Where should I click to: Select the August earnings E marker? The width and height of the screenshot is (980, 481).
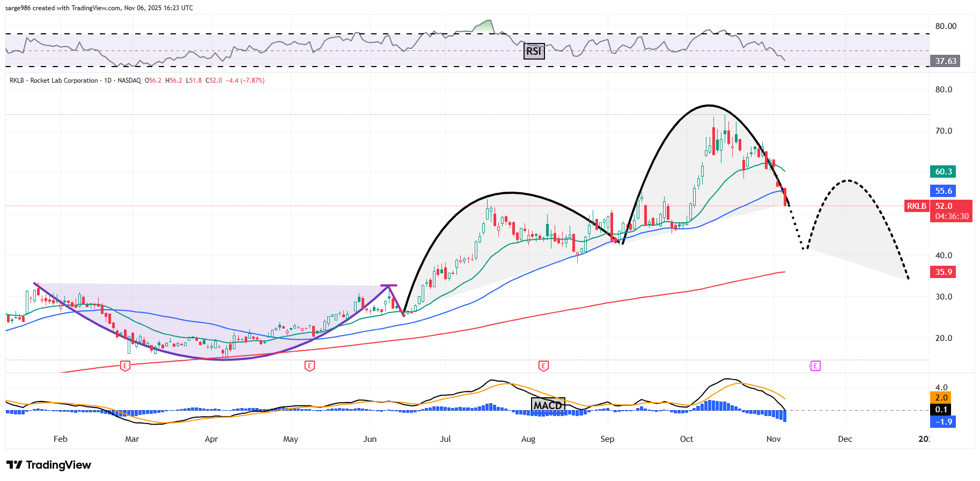[x=543, y=366]
